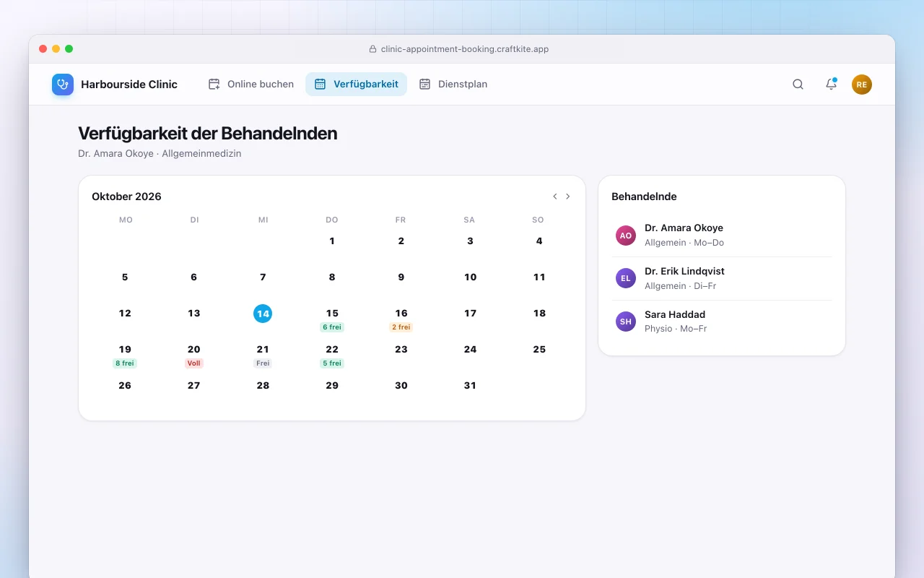924x578 pixels.
Task: Click the lock icon in address bar
Action: [372, 49]
